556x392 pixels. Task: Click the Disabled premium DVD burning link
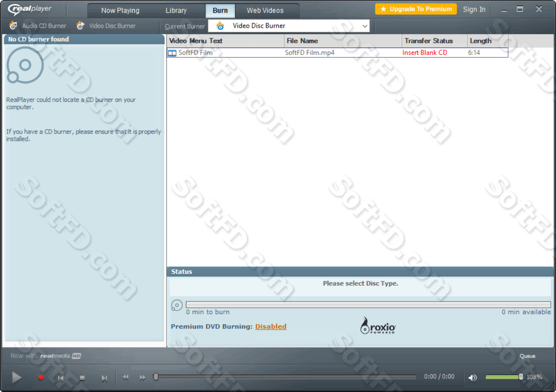click(x=271, y=327)
